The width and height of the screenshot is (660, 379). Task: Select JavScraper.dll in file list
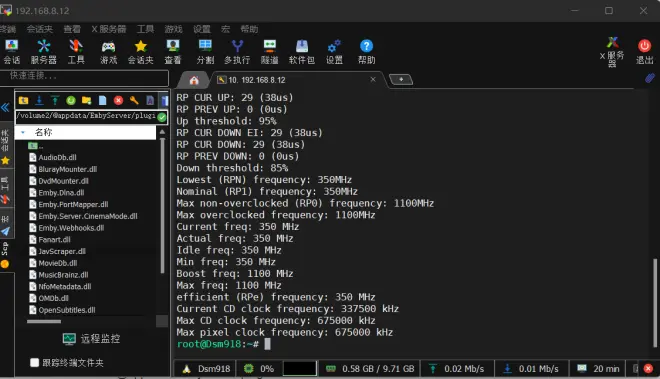click(x=58, y=251)
